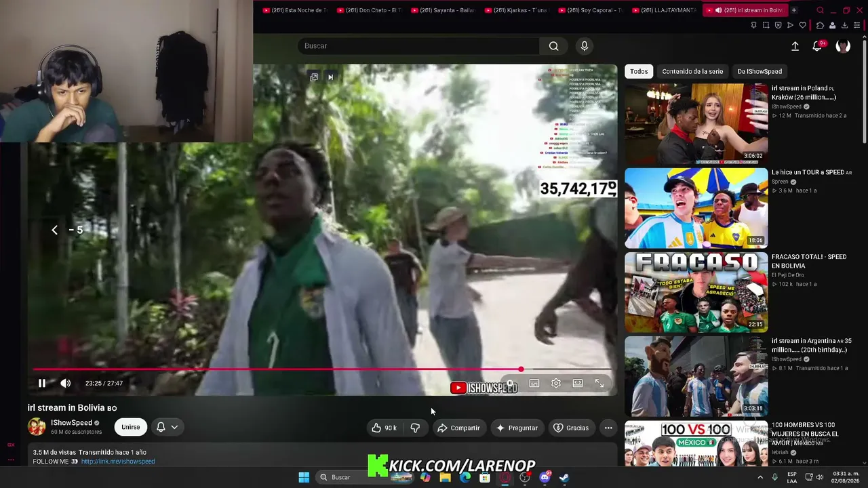Open IShowSpeed channel avatar
The height and width of the screenshot is (488, 868).
[37, 426]
